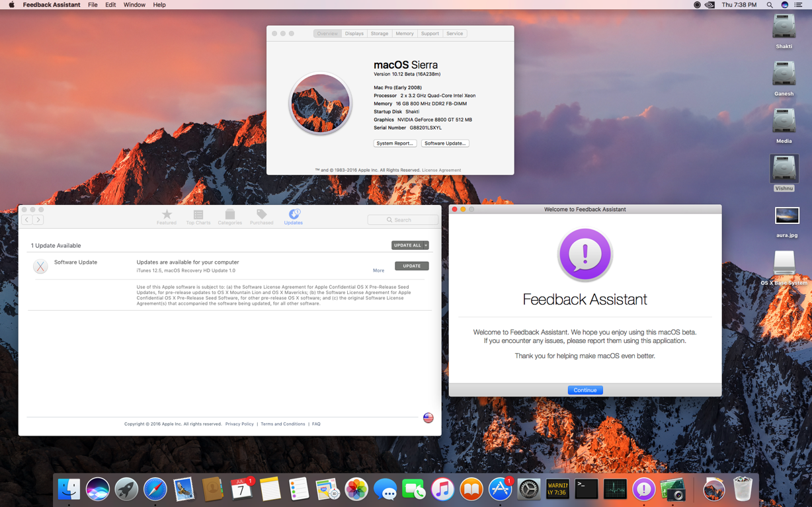The image size is (812, 507).
Task: Open Reminders from the dock
Action: (299, 489)
